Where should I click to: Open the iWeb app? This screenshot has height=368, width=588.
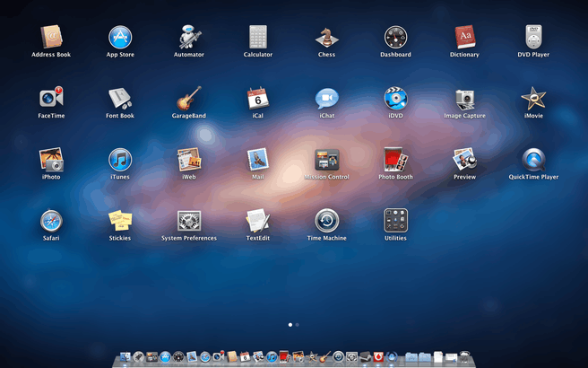pos(189,159)
